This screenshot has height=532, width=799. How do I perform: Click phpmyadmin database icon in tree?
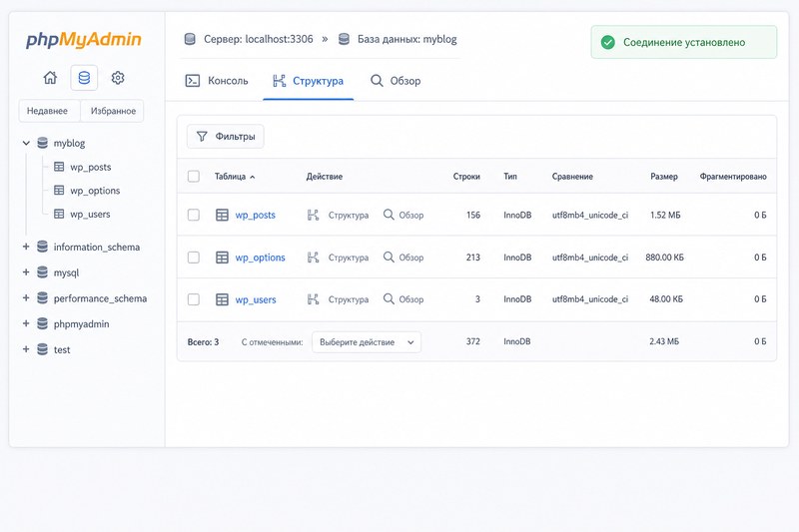point(43,323)
